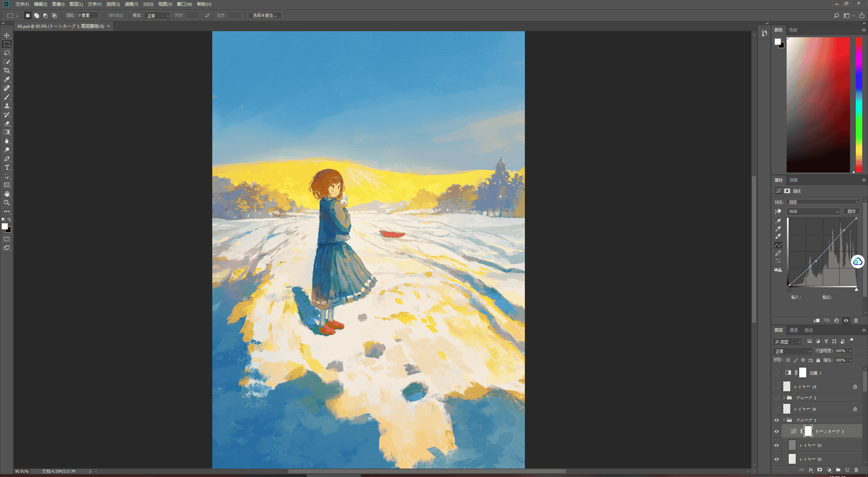Image resolution: width=868 pixels, height=477 pixels.
Task: Click the 自动 auto button
Action: (x=851, y=211)
